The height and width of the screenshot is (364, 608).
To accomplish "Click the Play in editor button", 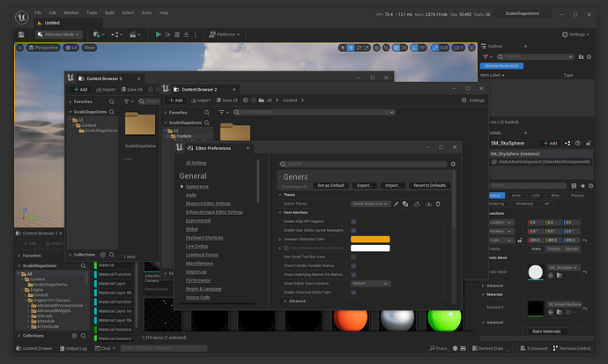I will 159,34.
